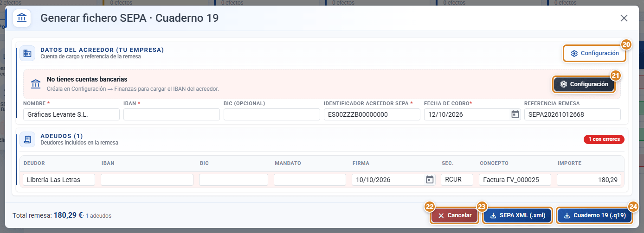The width and height of the screenshot is (644, 233).
Task: Click the '1 con errores' red badge
Action: (604, 139)
